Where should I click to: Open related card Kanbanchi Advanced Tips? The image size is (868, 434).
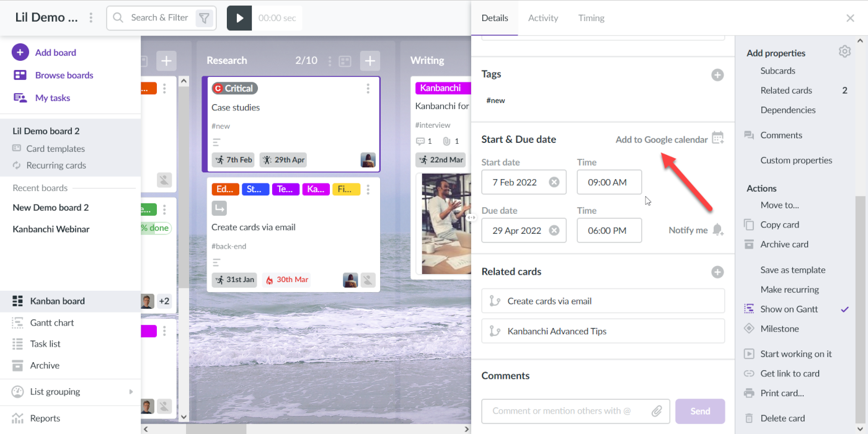603,331
